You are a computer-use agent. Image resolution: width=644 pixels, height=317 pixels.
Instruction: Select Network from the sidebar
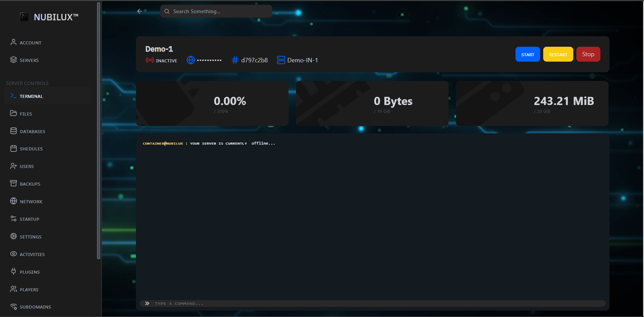coord(31,202)
